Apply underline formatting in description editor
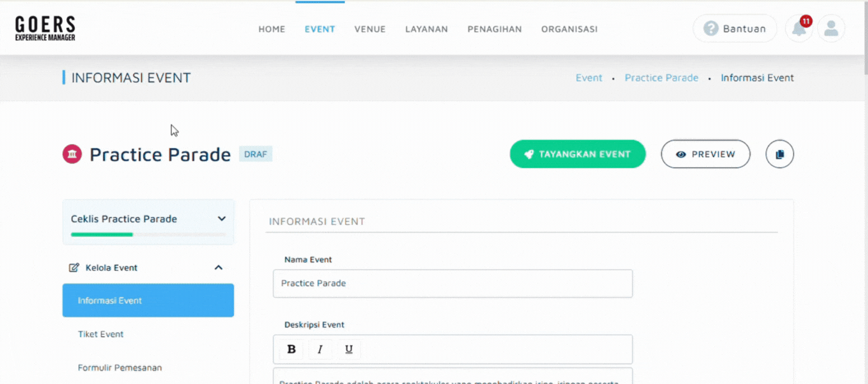Screen dimensions: 868x384 (349, 349)
